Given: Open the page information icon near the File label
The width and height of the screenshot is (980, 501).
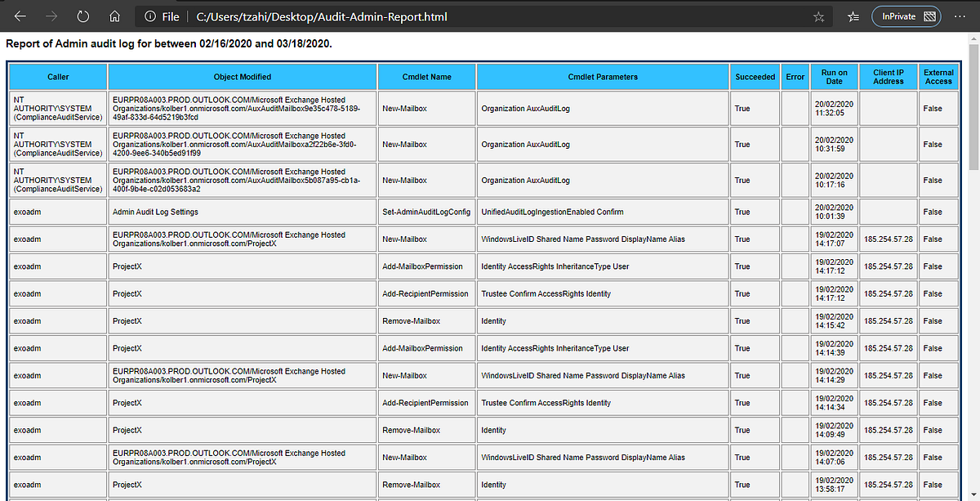Looking at the screenshot, I should 150,16.
